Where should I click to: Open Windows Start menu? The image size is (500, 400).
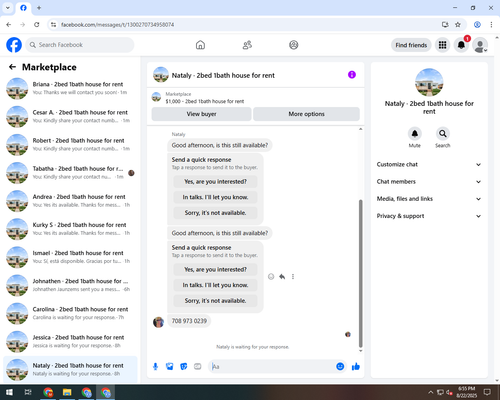(9, 392)
